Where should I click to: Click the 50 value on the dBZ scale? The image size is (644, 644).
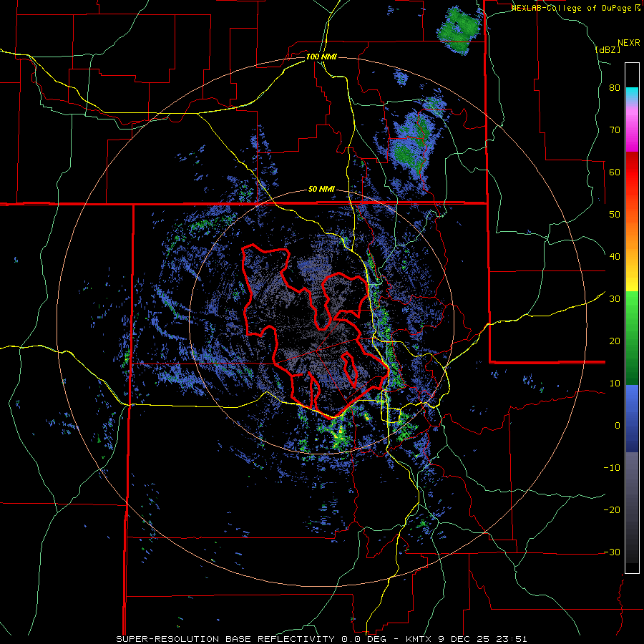click(615, 215)
